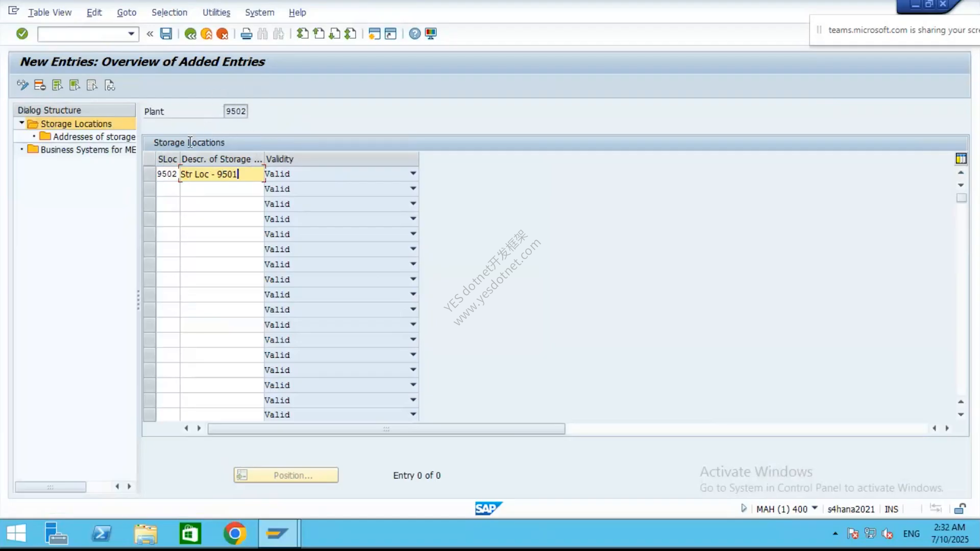980x551 pixels.
Task: Open Windows Start button
Action: click(x=16, y=534)
